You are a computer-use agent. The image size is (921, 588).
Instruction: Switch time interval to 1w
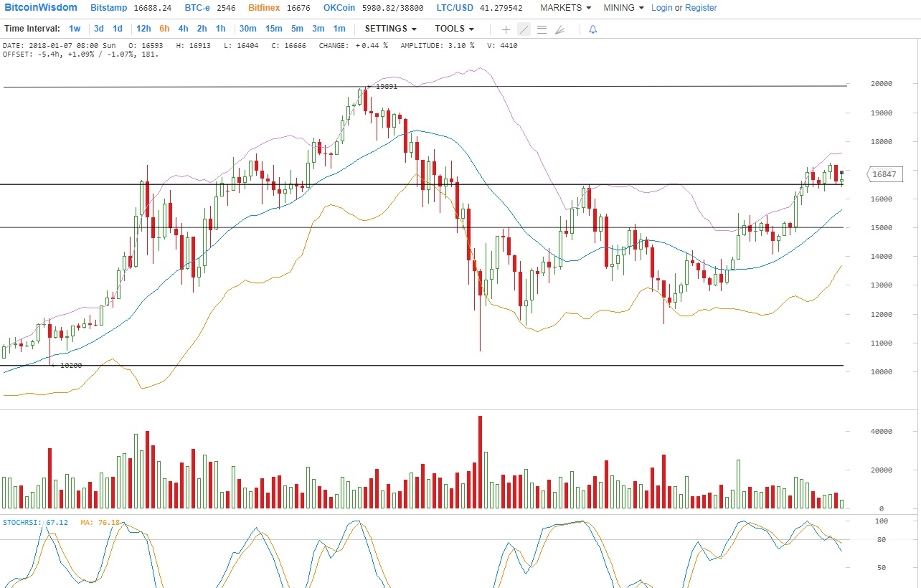click(x=75, y=29)
